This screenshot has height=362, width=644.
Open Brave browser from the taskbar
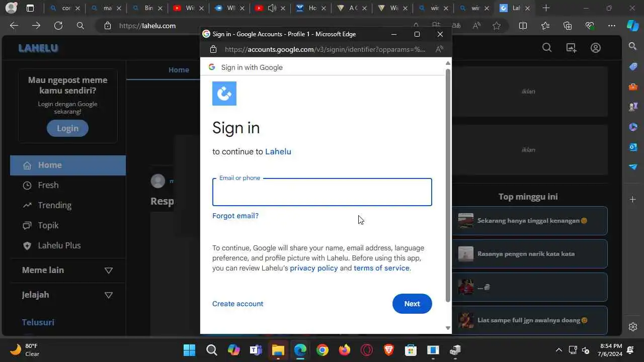[x=389, y=350]
